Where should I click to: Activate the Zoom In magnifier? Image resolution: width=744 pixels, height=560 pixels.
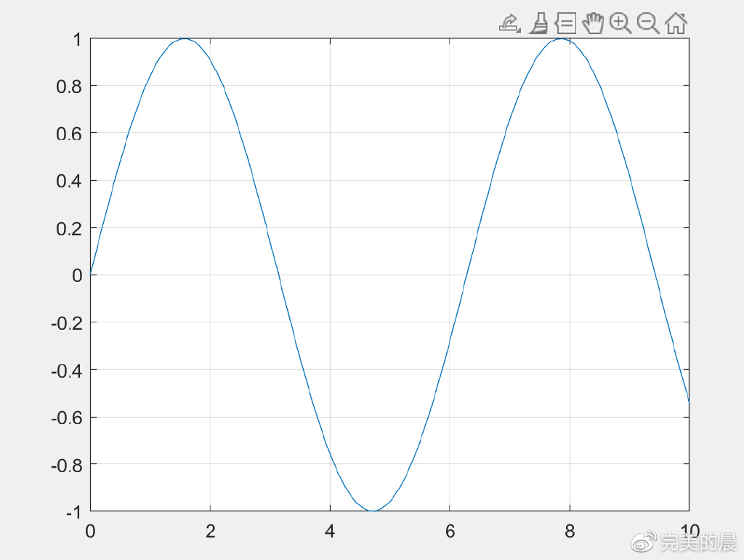click(620, 23)
